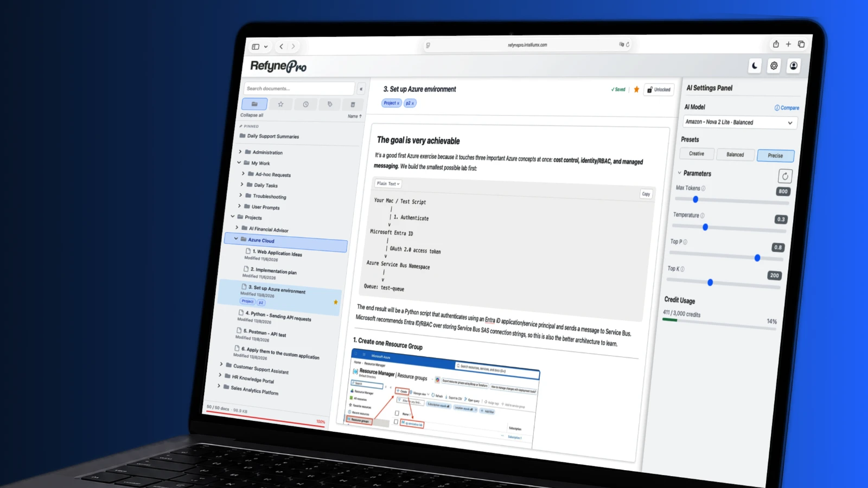Image resolution: width=868 pixels, height=488 pixels.
Task: Select the Creative preset
Action: [x=697, y=154]
